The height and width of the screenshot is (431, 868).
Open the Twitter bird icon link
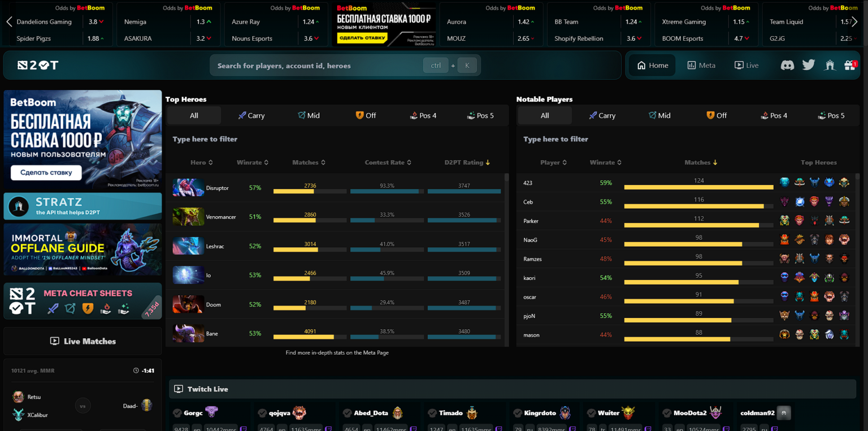809,65
